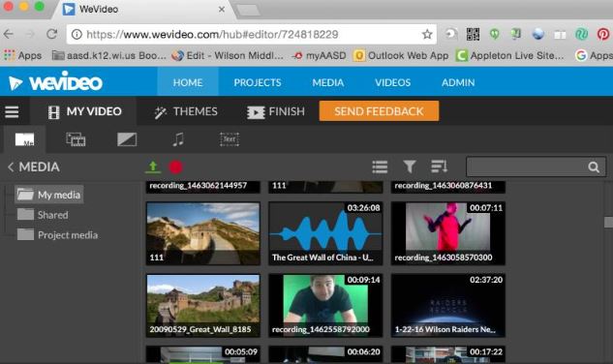Open the Edit - Wilson Middl... bookmark

click(228, 55)
